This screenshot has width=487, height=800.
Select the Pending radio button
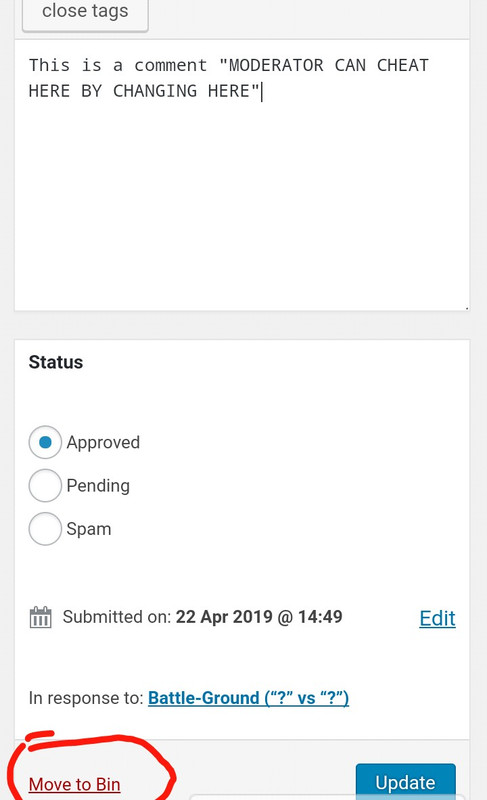(x=45, y=485)
